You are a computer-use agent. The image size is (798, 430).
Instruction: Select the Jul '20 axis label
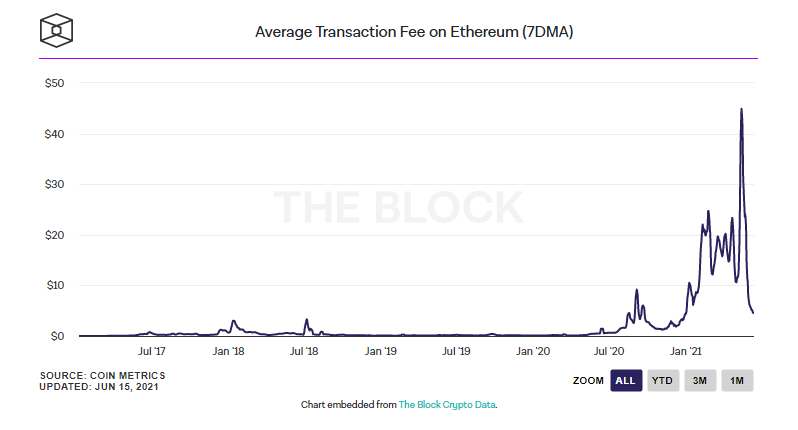(x=609, y=352)
